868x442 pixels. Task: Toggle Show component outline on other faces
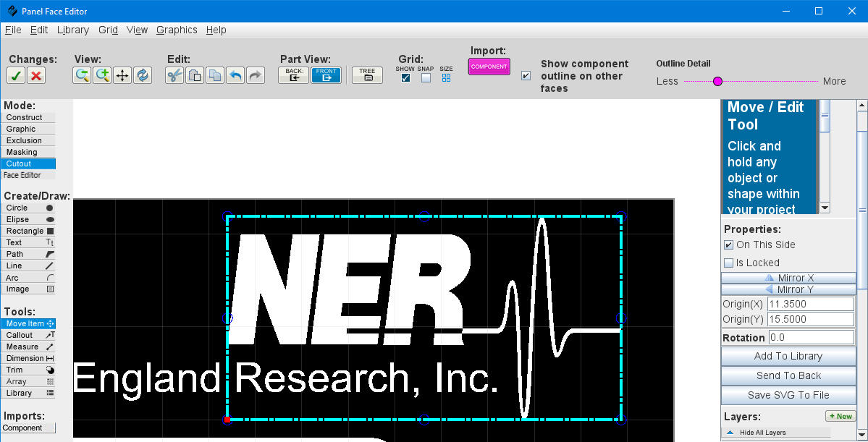click(526, 76)
